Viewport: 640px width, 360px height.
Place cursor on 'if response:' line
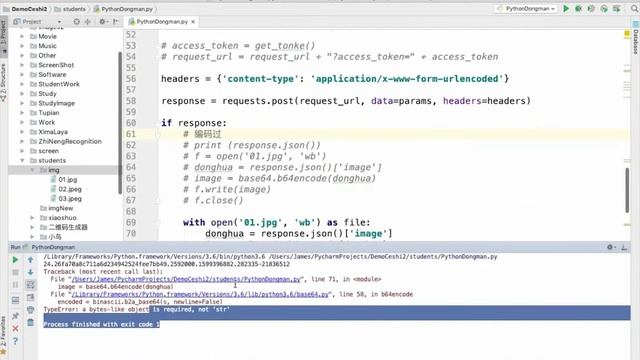pos(194,123)
